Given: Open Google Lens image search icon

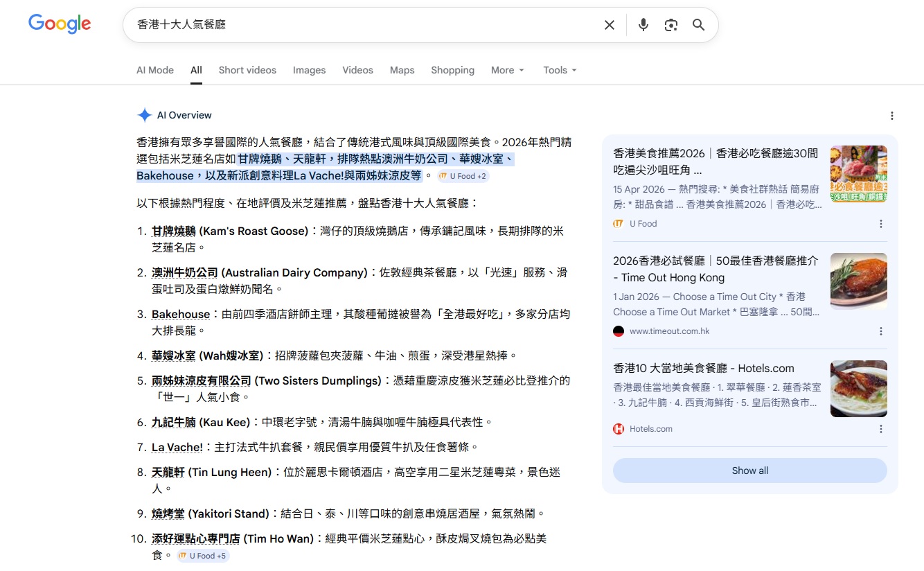Looking at the screenshot, I should pos(670,25).
